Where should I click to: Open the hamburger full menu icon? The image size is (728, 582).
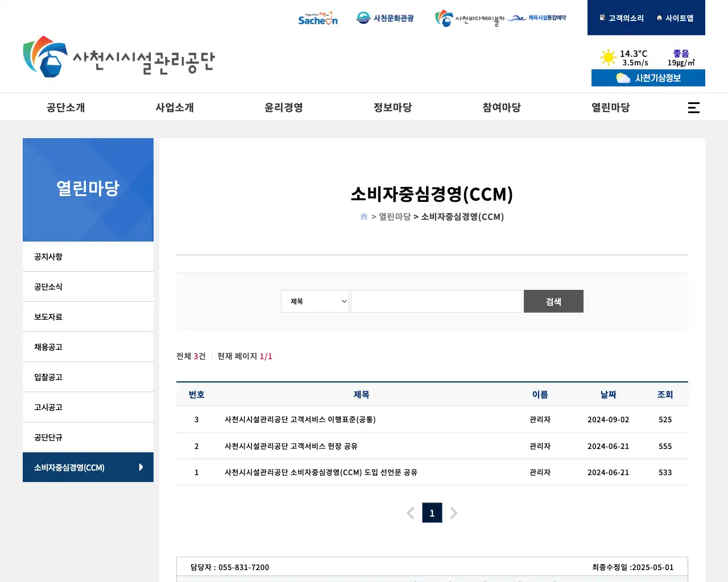point(694,107)
